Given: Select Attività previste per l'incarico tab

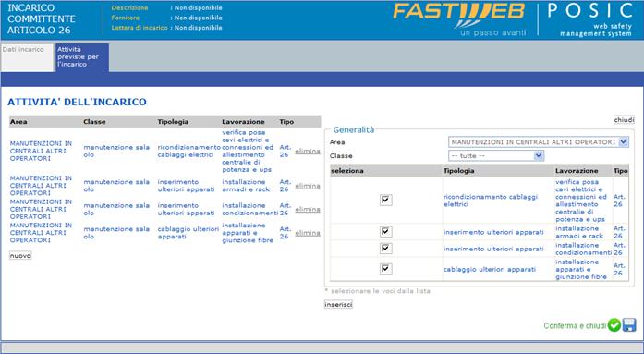Looking at the screenshot, I should 82,57.
